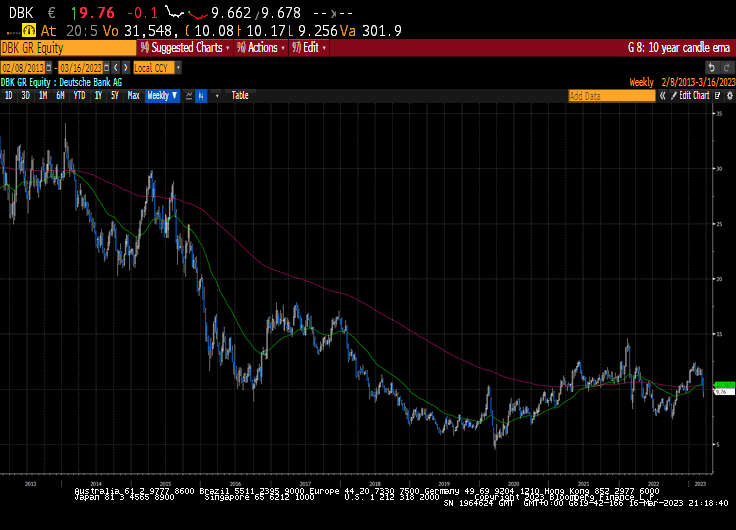Click the 15 level on the price axis
The image size is (736, 530).
pos(719,334)
